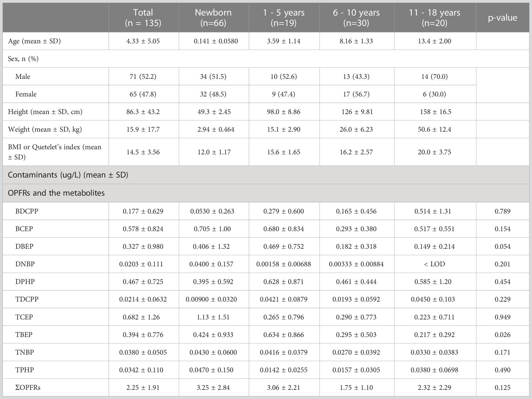The width and height of the screenshot is (532, 399).
Task: Click 'Weight (mean ± SD, kg)' label
Action: point(45,129)
